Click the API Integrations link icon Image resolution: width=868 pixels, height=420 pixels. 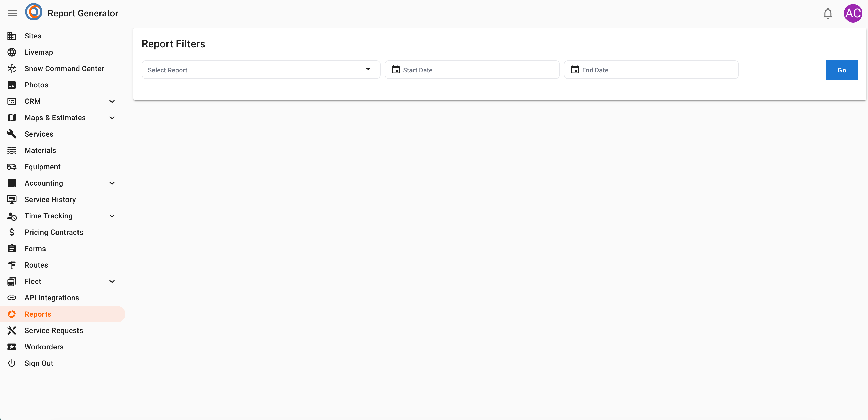12,298
